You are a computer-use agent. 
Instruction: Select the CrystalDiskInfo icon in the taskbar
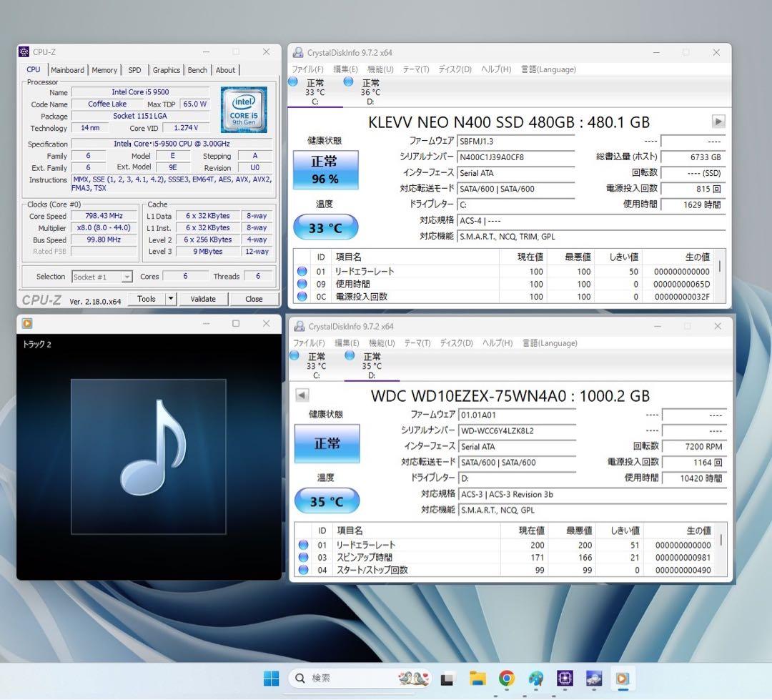pos(594,679)
